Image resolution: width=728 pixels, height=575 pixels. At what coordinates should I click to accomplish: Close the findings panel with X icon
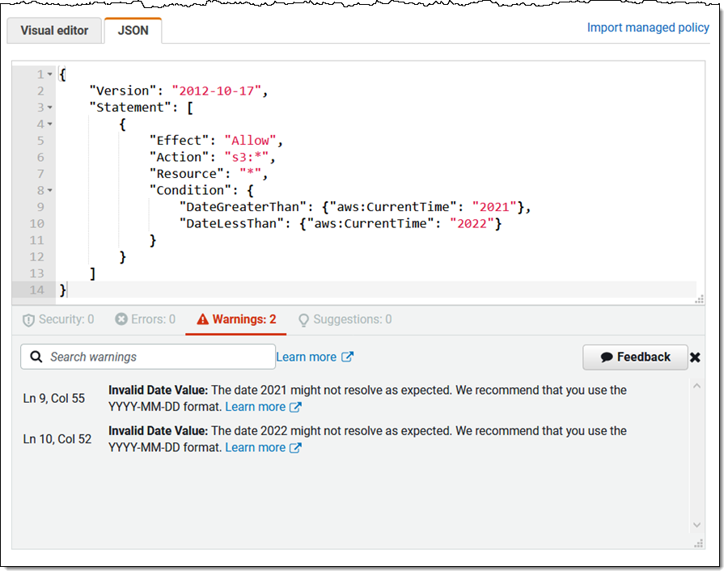(695, 357)
